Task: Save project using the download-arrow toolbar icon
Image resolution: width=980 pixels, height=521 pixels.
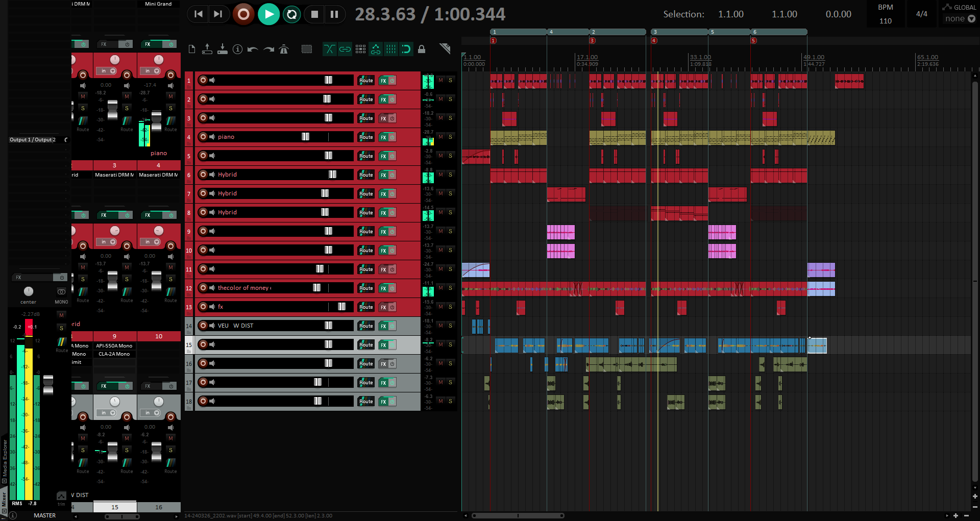Action: pyautogui.click(x=222, y=49)
